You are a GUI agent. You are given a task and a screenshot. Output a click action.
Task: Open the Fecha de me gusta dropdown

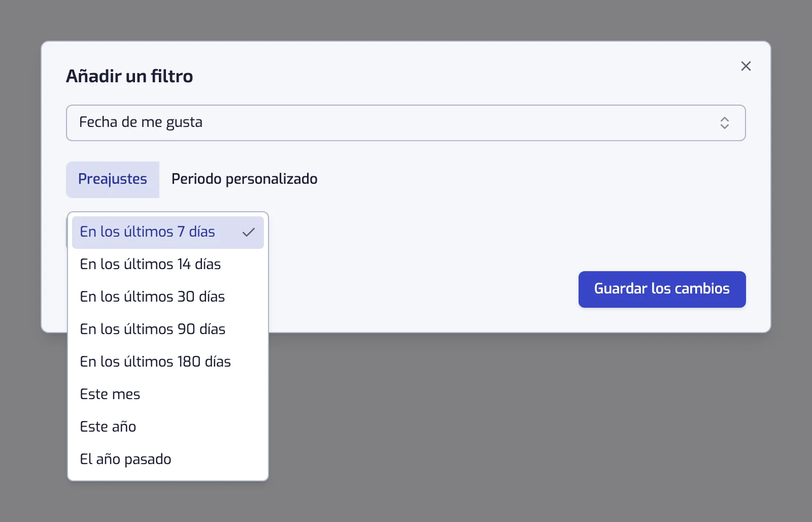[x=405, y=123]
